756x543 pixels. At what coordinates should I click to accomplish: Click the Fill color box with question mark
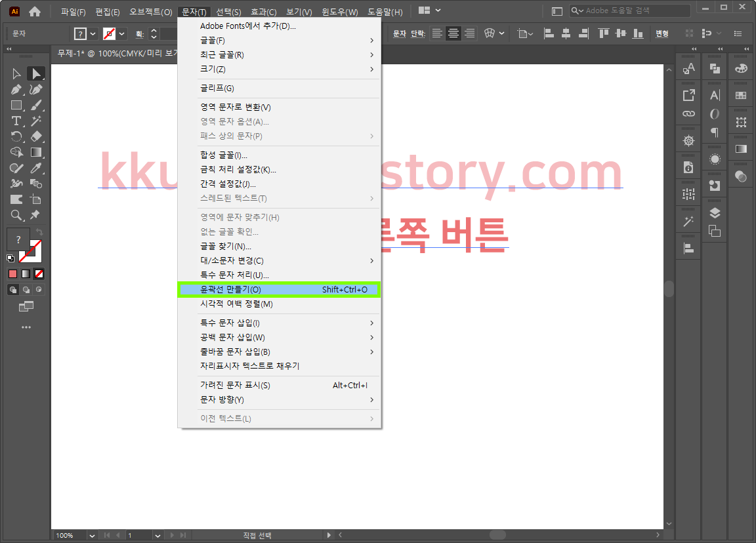(x=18, y=239)
